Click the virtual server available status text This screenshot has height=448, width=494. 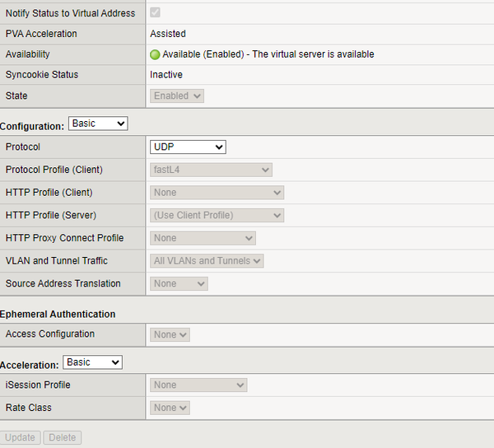point(268,54)
